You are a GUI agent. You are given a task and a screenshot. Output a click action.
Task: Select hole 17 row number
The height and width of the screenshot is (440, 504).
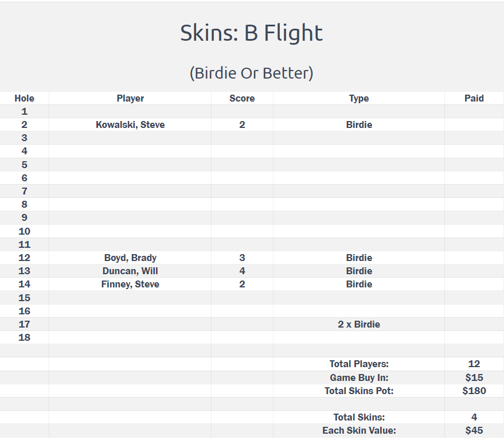(x=25, y=324)
